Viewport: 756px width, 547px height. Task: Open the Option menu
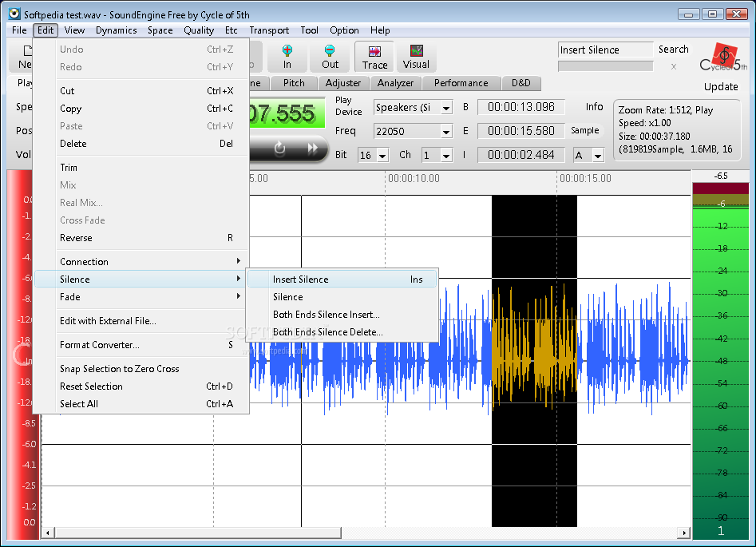tap(344, 30)
